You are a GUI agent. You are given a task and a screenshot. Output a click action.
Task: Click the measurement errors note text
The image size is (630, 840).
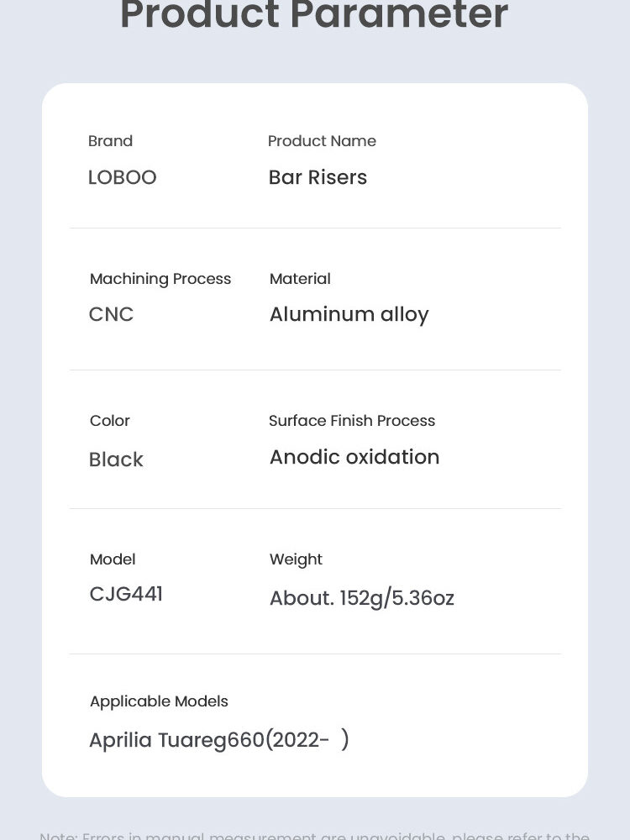click(314, 835)
